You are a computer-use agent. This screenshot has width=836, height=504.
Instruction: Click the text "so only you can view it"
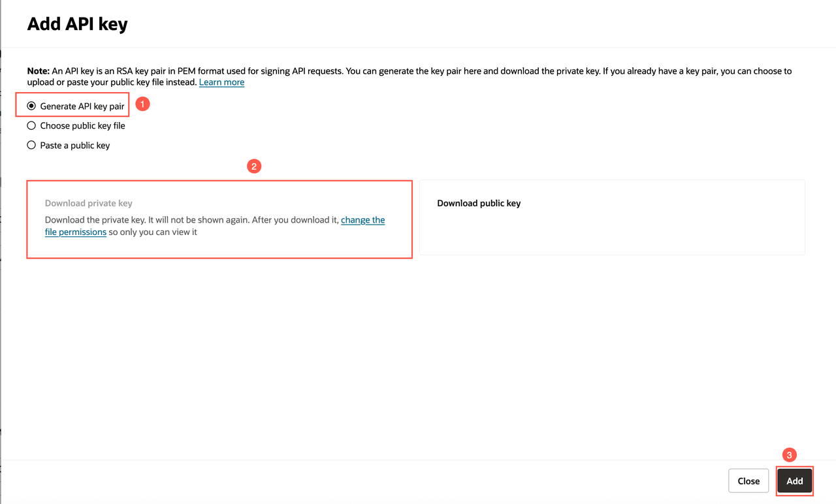click(x=153, y=232)
